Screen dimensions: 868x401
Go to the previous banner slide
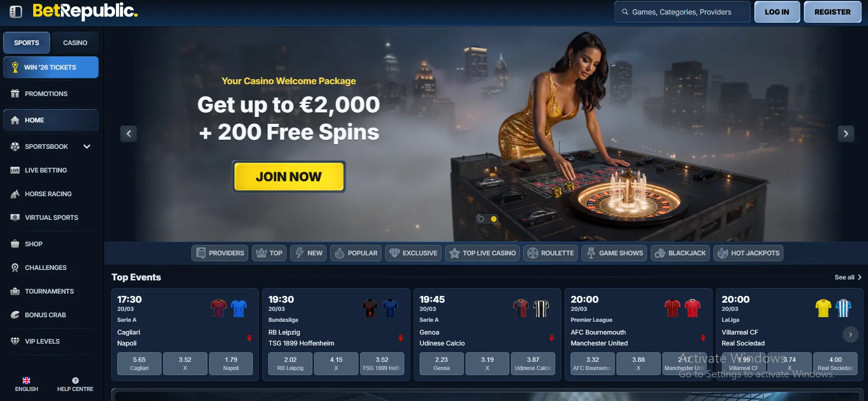129,134
